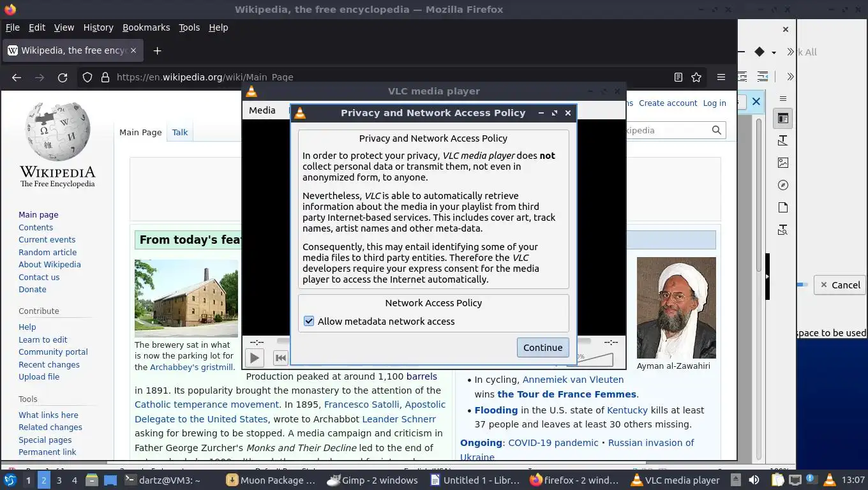Open LibreOffice sidebar settings hamburger icon
868x490 pixels.
coord(783,98)
